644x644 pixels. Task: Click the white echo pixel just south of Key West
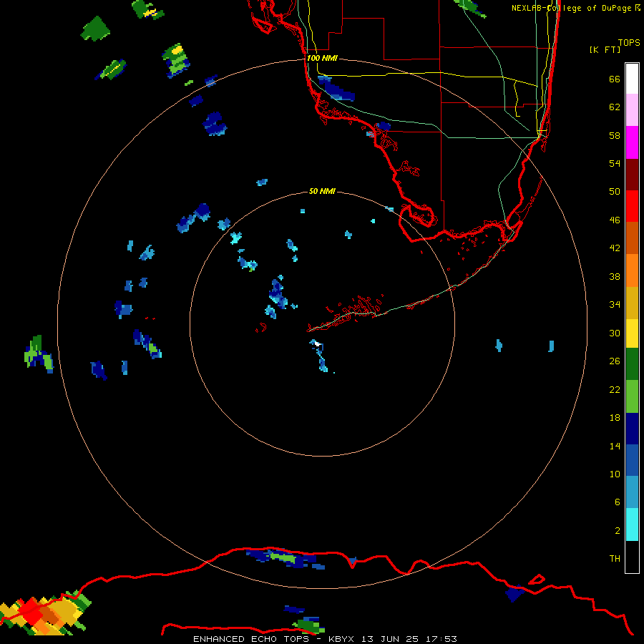point(316,343)
